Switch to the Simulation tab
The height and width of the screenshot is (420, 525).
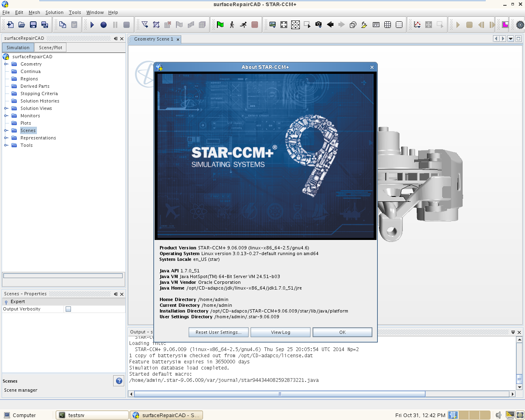pos(18,48)
